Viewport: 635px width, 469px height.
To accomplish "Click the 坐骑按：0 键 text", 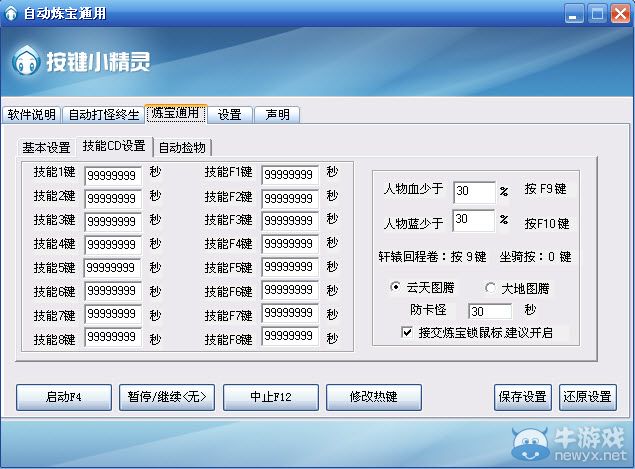I will [x=535, y=257].
